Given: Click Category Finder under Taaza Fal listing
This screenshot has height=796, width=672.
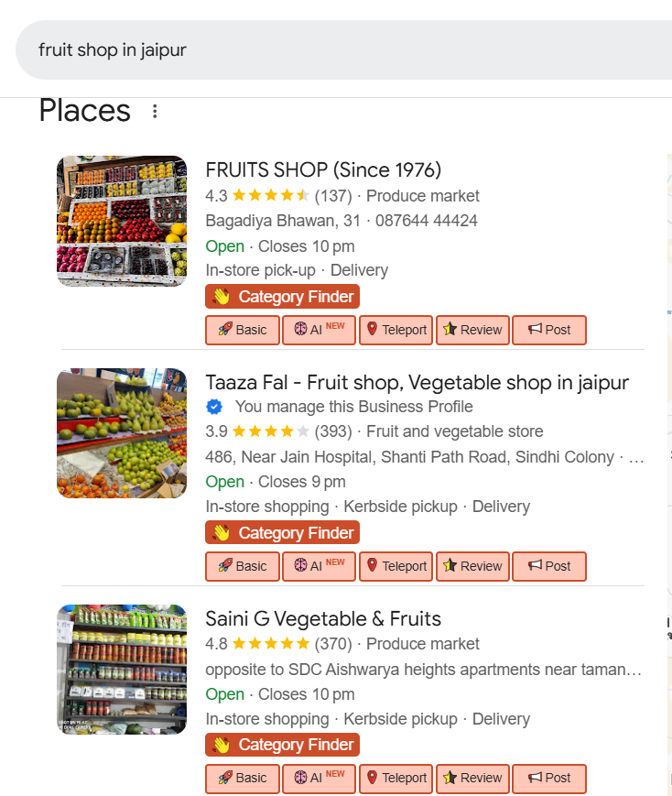Looking at the screenshot, I should [282, 533].
